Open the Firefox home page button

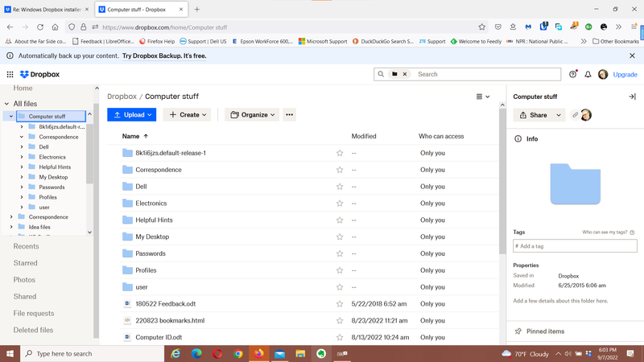(55, 27)
